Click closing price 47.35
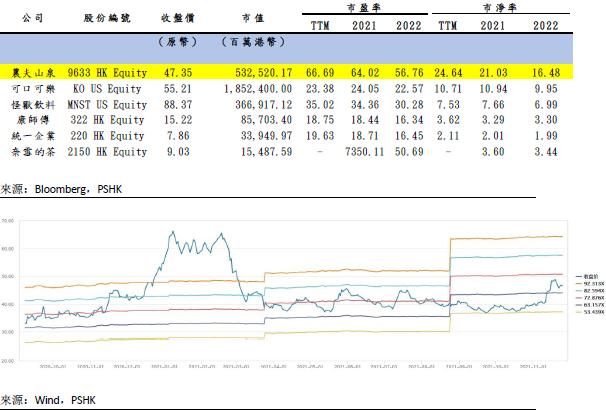606x410 pixels. point(178,73)
